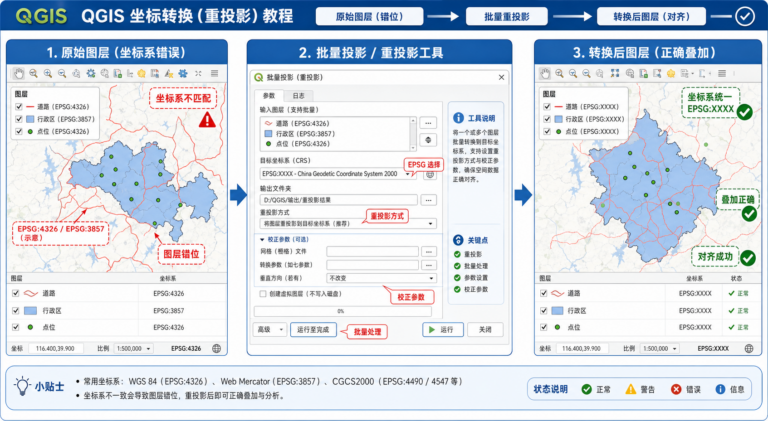Close the 批量投影 (重投影) dialog

pyautogui.click(x=501, y=77)
